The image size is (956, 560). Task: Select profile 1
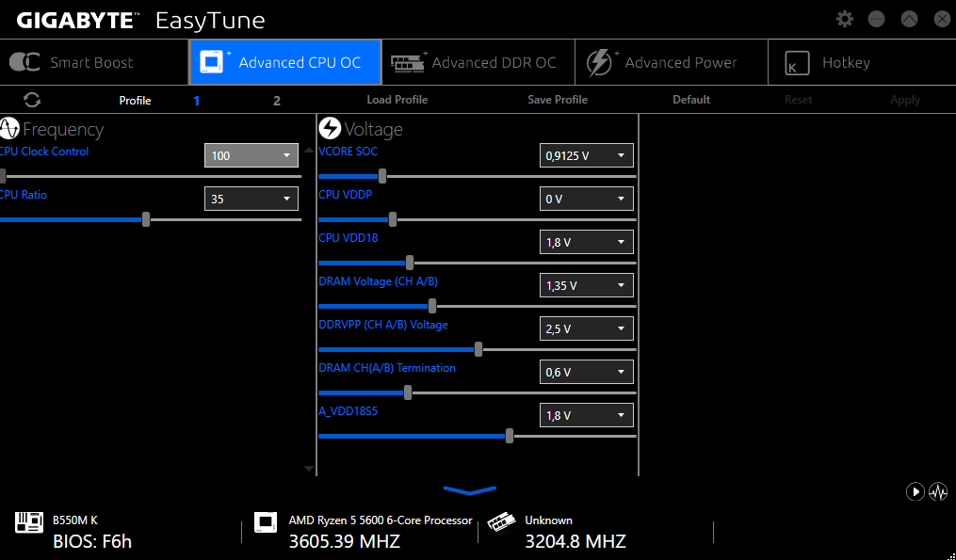pos(196,101)
